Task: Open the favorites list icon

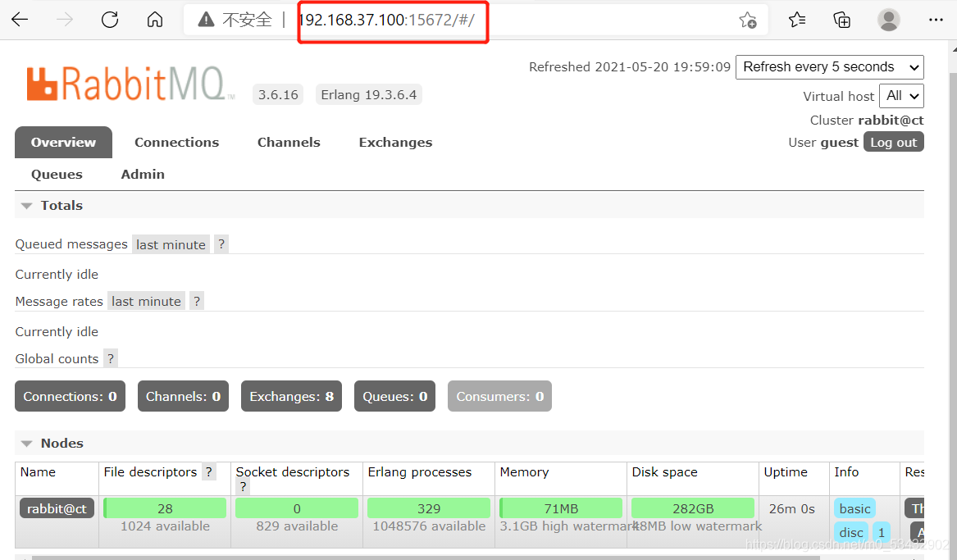Action: click(x=797, y=20)
